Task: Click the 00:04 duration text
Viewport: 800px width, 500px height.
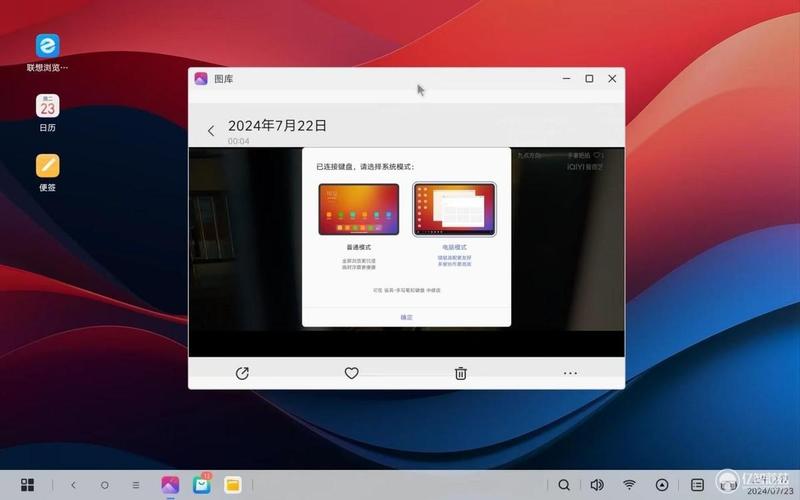Action: click(239, 141)
